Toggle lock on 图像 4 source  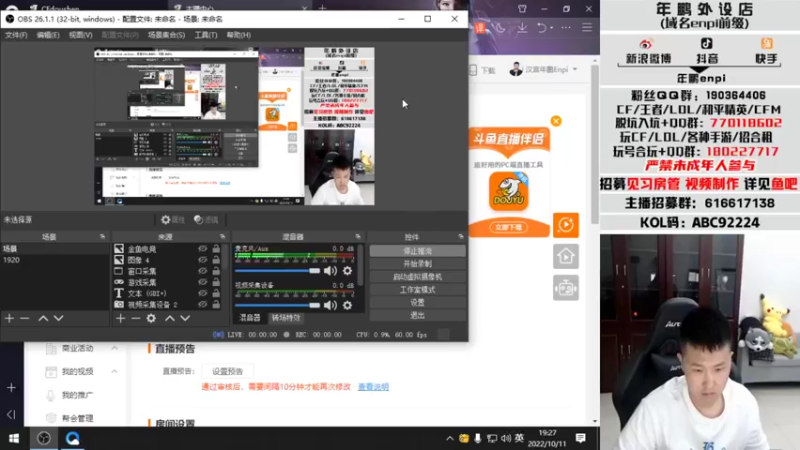pyautogui.click(x=216, y=260)
